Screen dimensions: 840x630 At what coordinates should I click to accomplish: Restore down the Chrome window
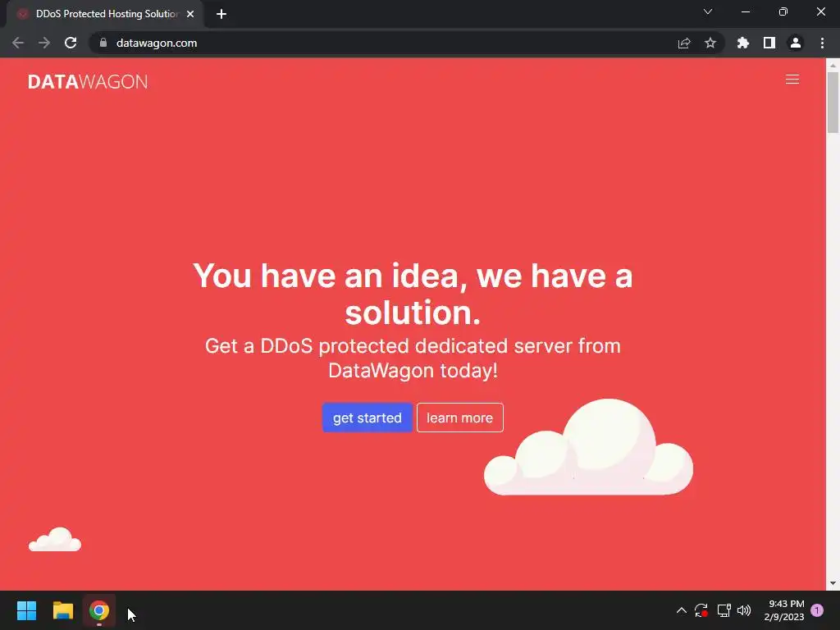[783, 11]
